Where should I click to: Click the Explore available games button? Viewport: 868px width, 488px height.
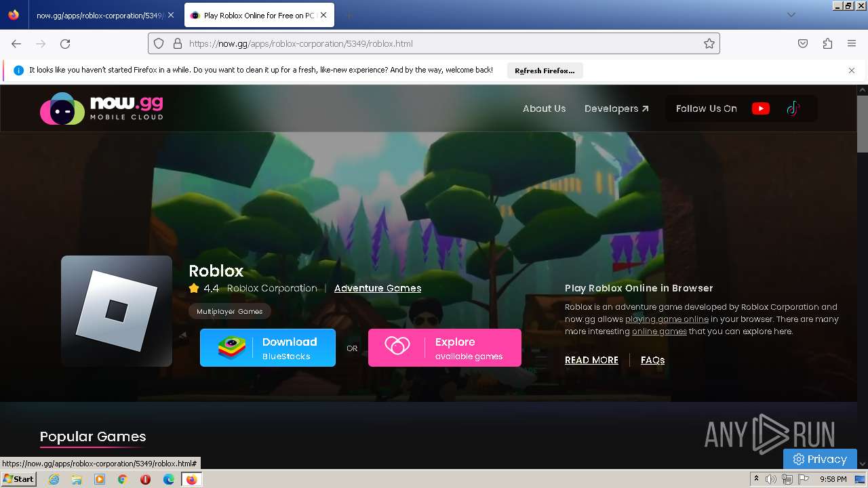(x=445, y=348)
